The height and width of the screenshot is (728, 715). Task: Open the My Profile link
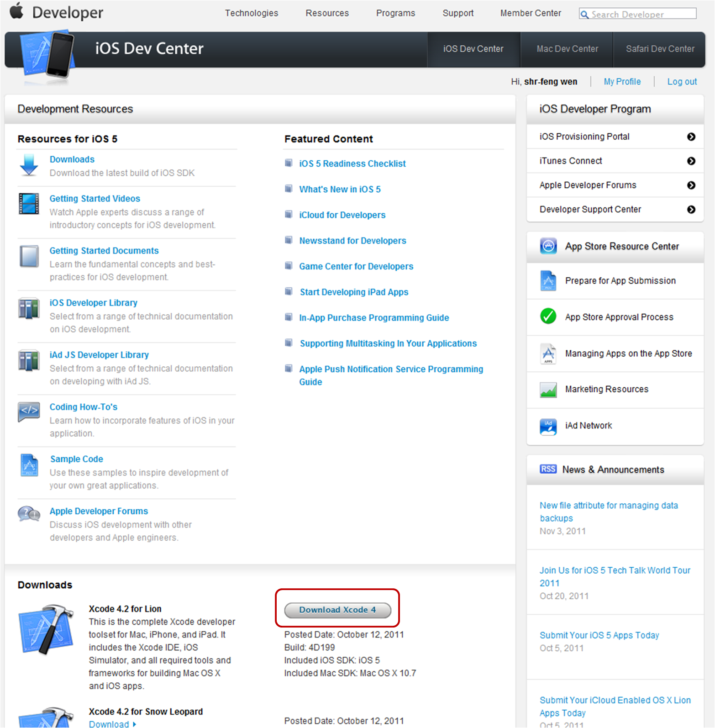[x=622, y=82]
